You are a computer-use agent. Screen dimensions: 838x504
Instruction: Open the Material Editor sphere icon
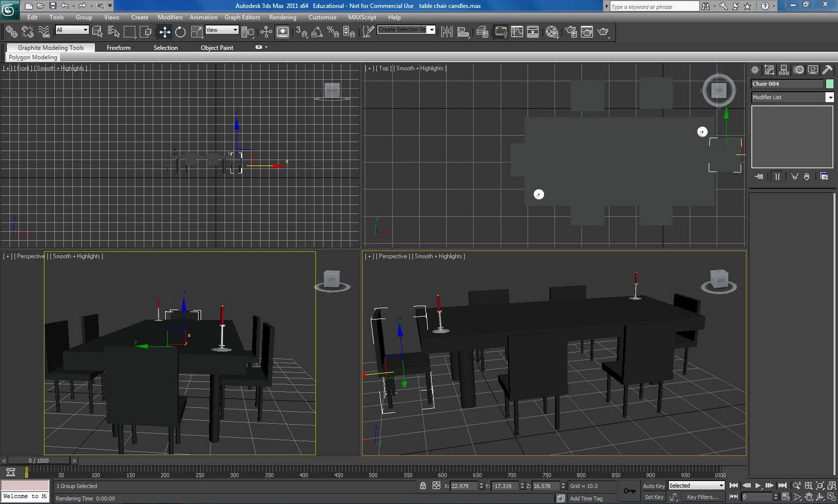[552, 32]
